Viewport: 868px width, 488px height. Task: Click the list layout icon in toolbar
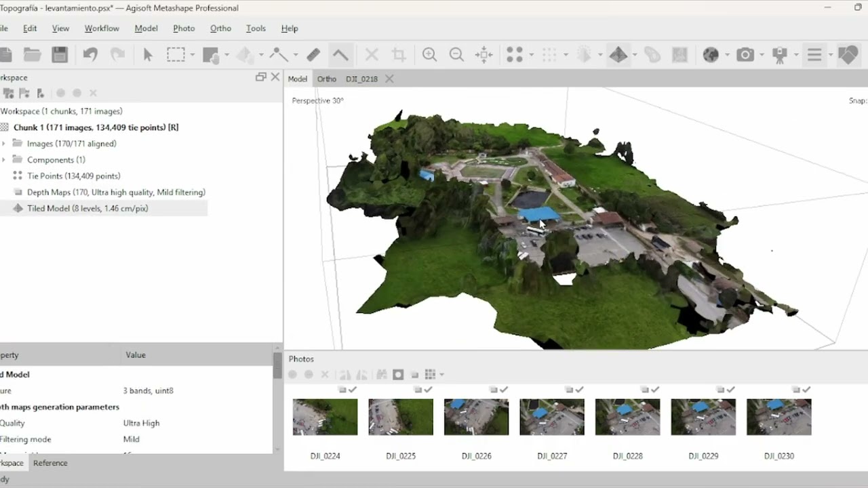click(x=814, y=55)
